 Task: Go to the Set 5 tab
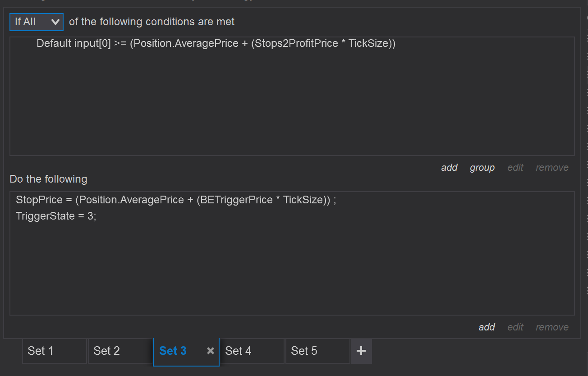click(317, 351)
